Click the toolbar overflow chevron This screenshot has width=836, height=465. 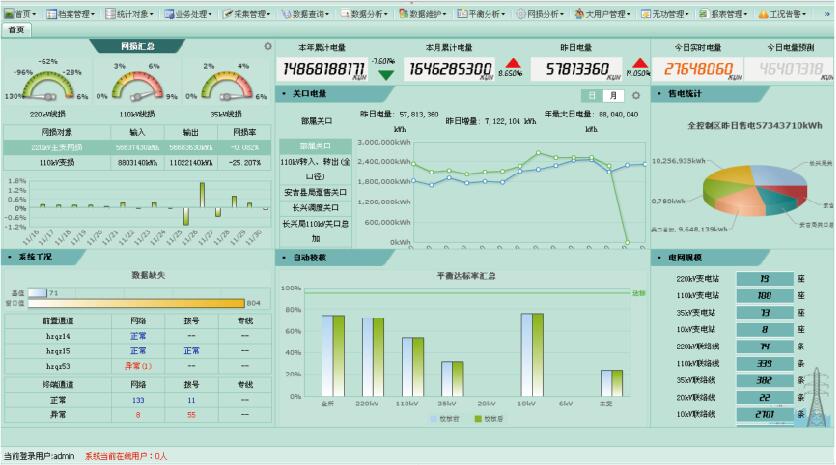click(826, 14)
